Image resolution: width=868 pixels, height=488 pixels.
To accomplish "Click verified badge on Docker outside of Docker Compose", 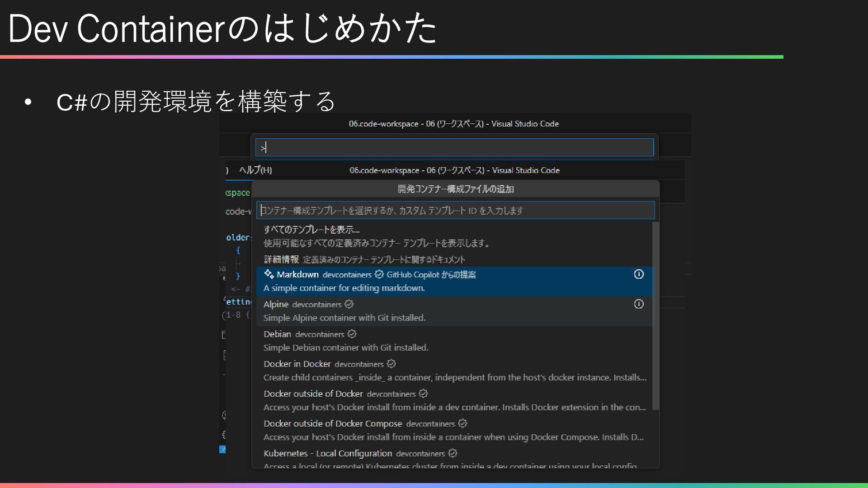I will [462, 423].
